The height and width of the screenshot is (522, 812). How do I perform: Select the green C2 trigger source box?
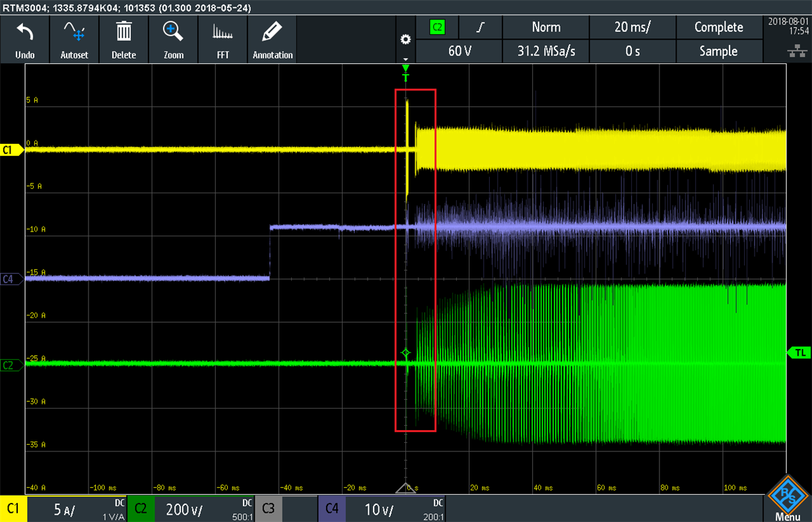437,28
